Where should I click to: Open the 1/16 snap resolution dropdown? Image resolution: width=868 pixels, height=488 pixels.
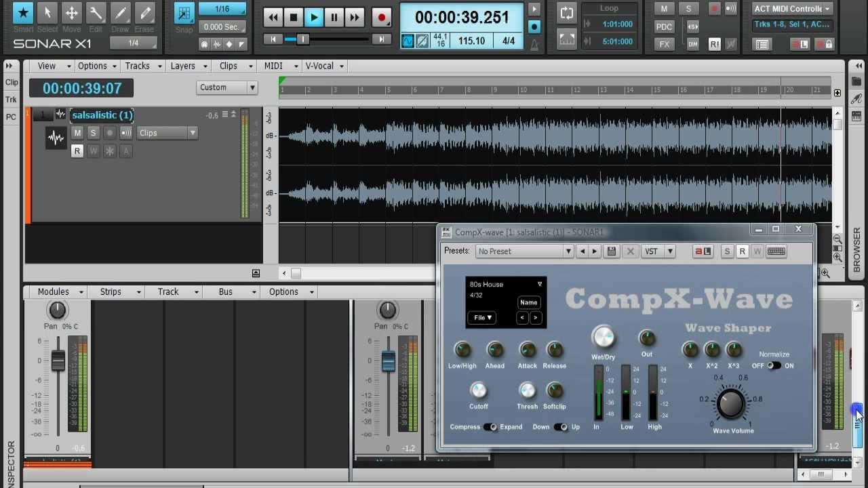pos(222,9)
